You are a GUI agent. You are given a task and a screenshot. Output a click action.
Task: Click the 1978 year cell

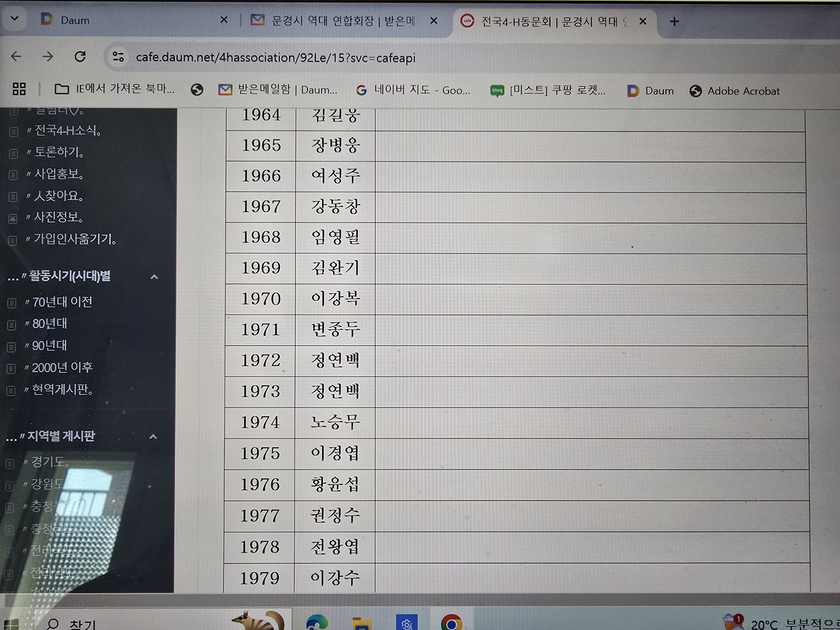tap(259, 547)
